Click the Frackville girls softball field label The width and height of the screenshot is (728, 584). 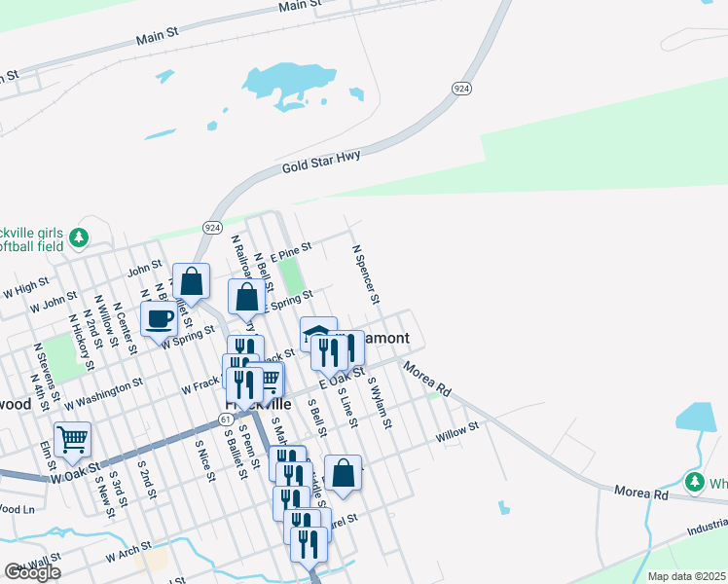tap(31, 239)
